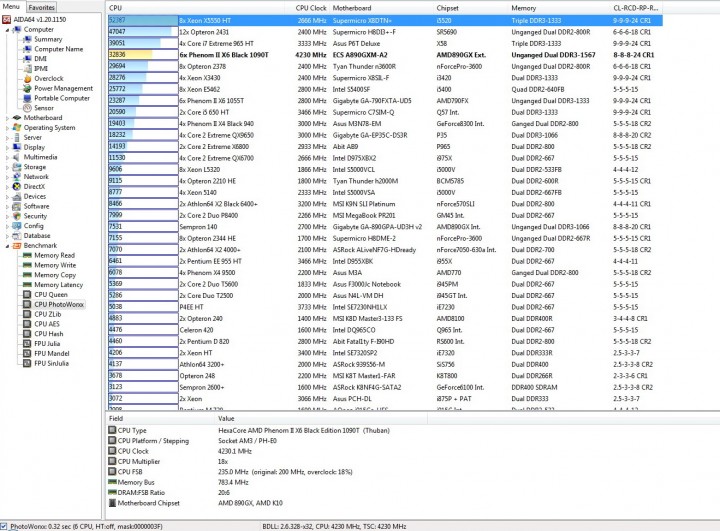The width and height of the screenshot is (720, 531).
Task: Click the Value column header
Action: (x=321, y=418)
